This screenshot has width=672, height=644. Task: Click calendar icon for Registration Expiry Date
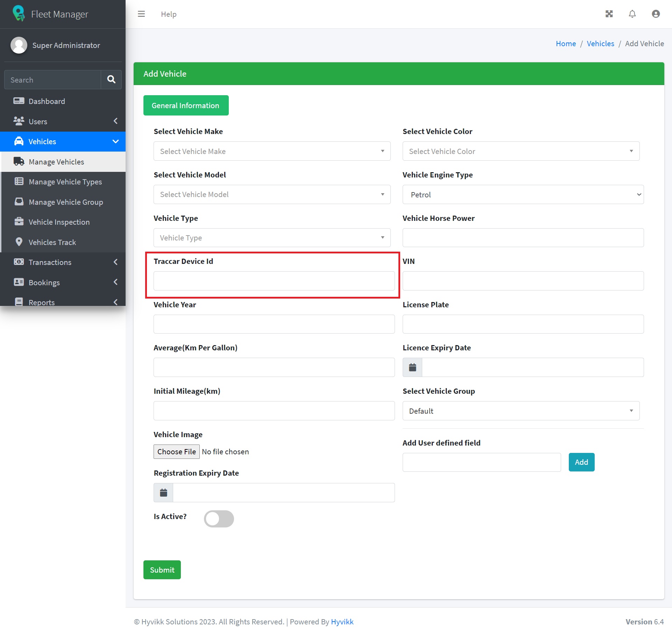click(163, 493)
